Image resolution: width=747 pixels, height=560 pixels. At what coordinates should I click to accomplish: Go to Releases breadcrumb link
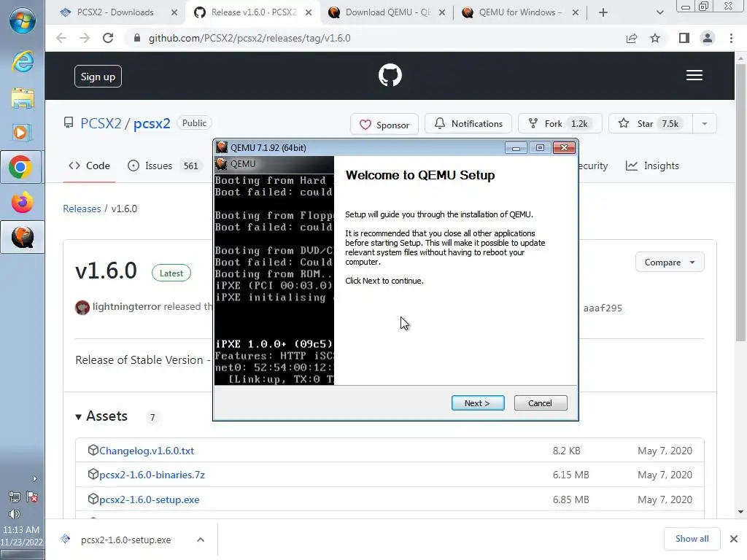point(82,209)
